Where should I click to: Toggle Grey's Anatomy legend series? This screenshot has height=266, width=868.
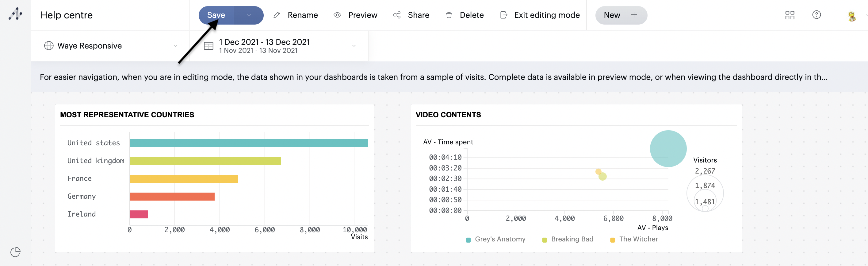tap(499, 239)
